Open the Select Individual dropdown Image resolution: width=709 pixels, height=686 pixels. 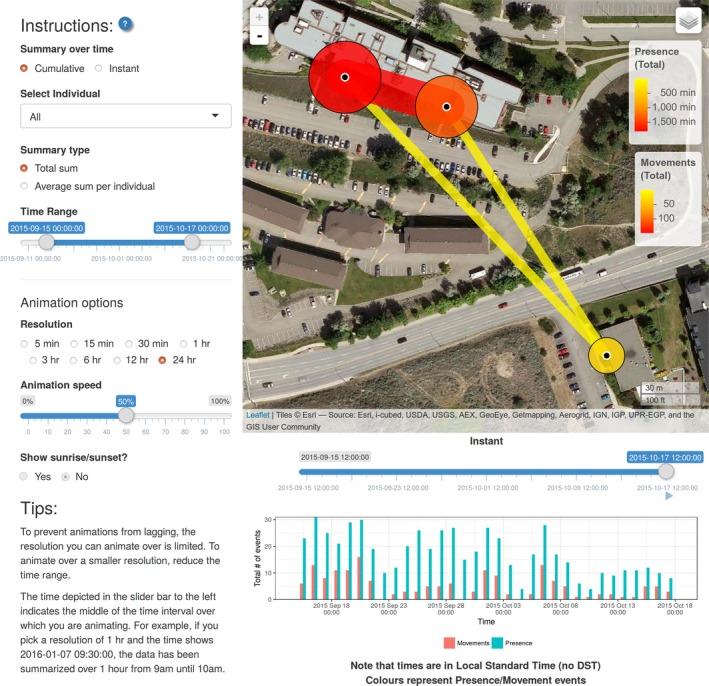tap(125, 116)
